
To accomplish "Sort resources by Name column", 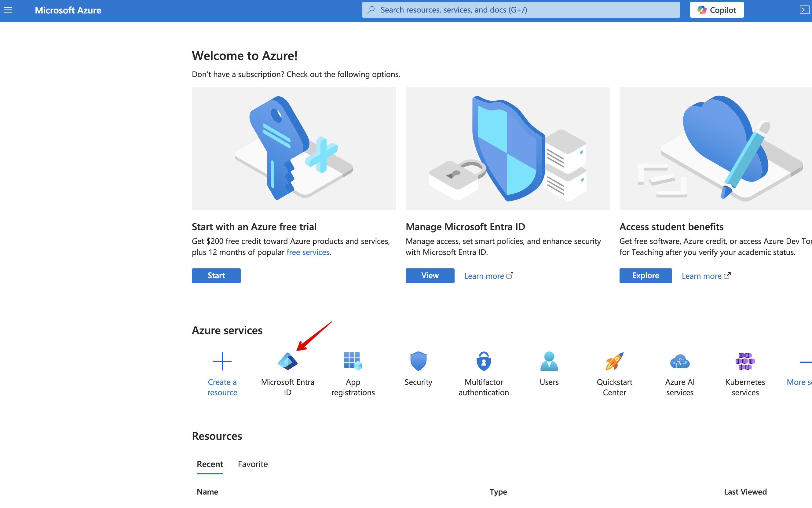I will pyautogui.click(x=207, y=491).
